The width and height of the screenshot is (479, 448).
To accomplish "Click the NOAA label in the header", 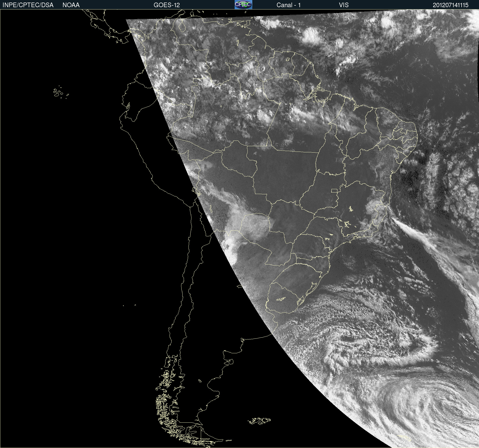I will (71, 5).
